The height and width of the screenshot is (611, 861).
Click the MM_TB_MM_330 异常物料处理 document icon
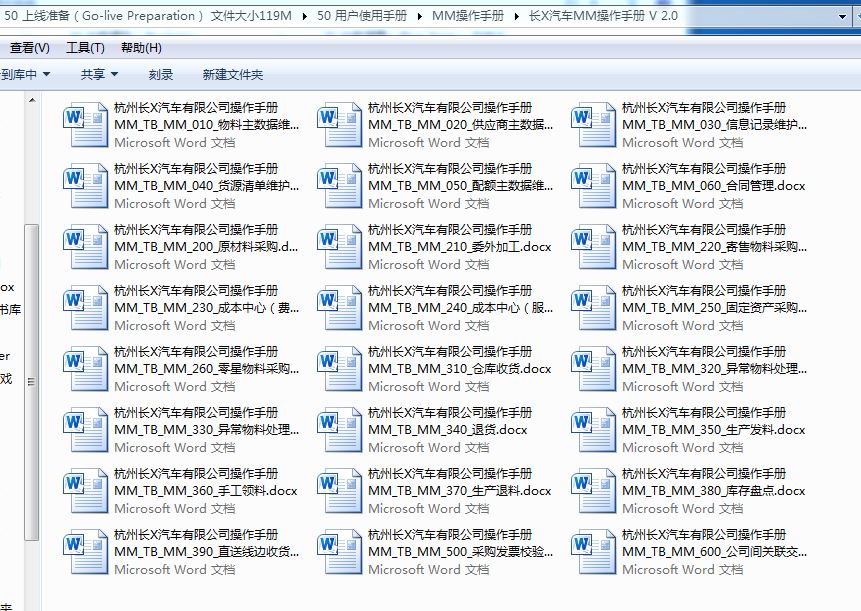tap(85, 429)
